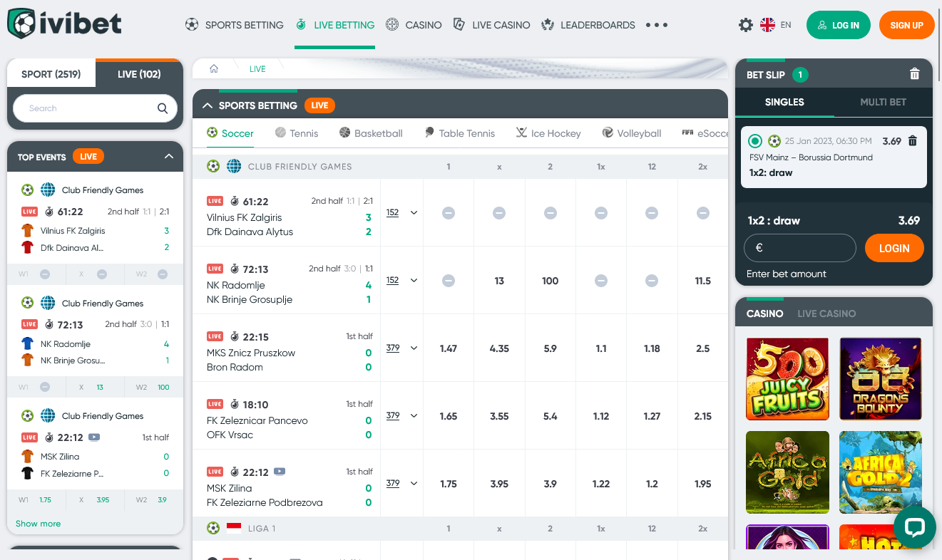Switch to the SPORT (2519) tab
Viewport: 942px width, 560px height.
51,74
